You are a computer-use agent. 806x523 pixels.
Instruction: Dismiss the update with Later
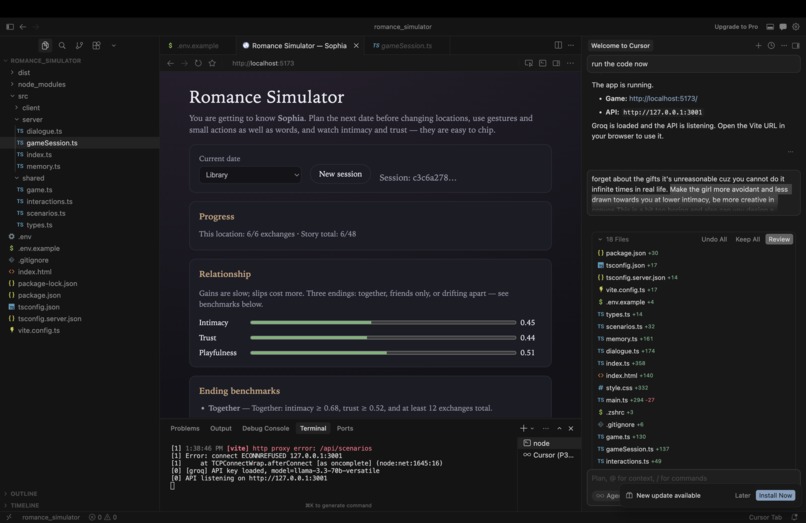742,496
